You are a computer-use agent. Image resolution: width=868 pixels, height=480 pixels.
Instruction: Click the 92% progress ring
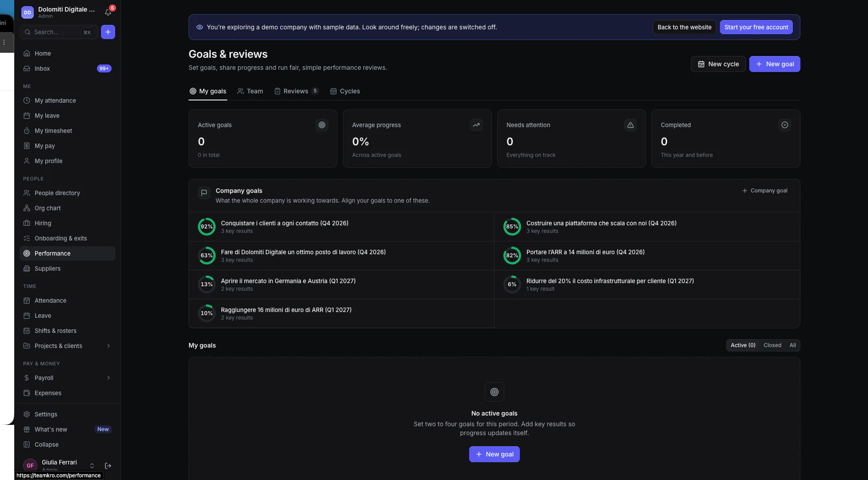pos(207,227)
